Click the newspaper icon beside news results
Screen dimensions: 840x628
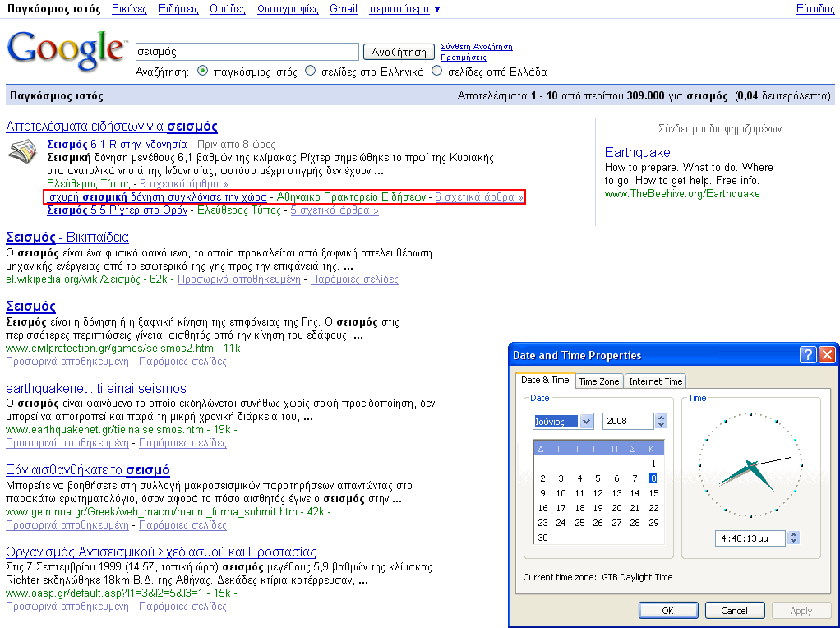click(23, 151)
